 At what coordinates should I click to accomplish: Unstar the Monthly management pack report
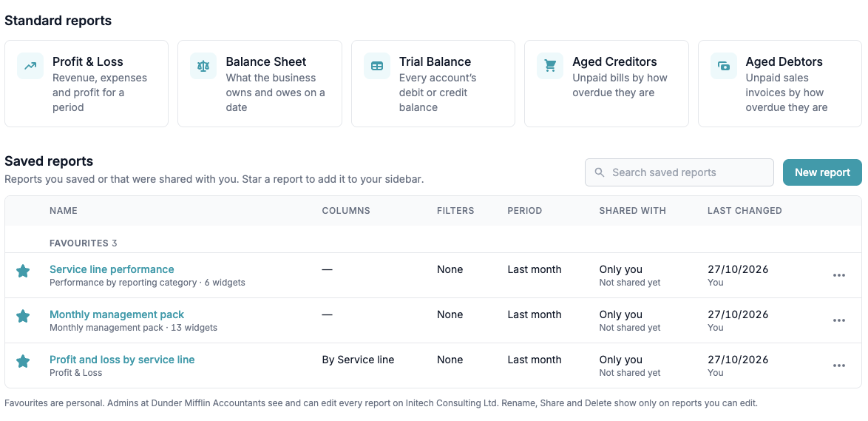pos(23,316)
